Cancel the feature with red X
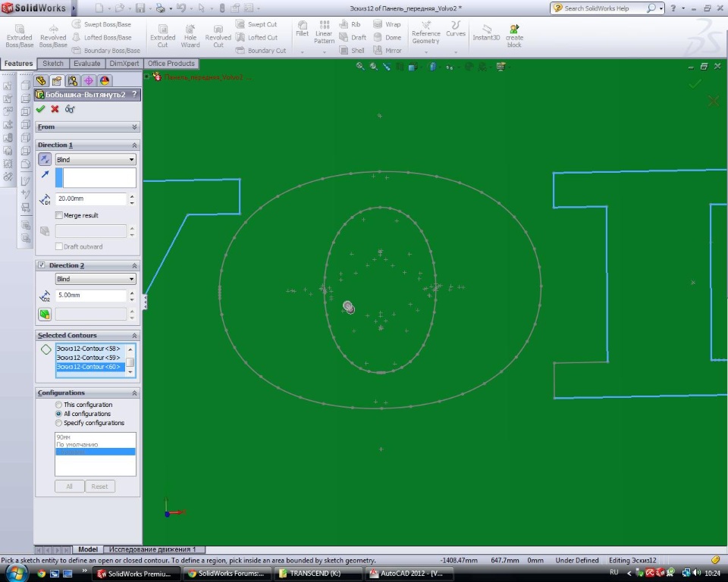728x582 pixels. 55,108
